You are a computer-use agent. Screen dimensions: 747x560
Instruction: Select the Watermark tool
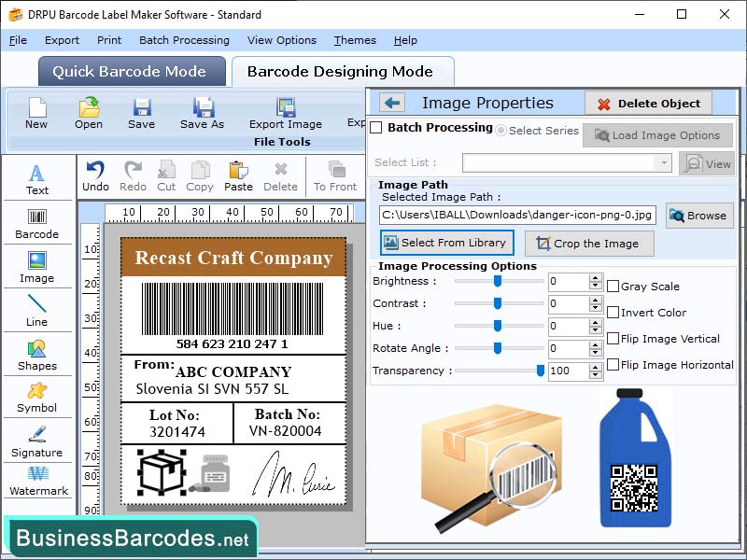point(37,483)
